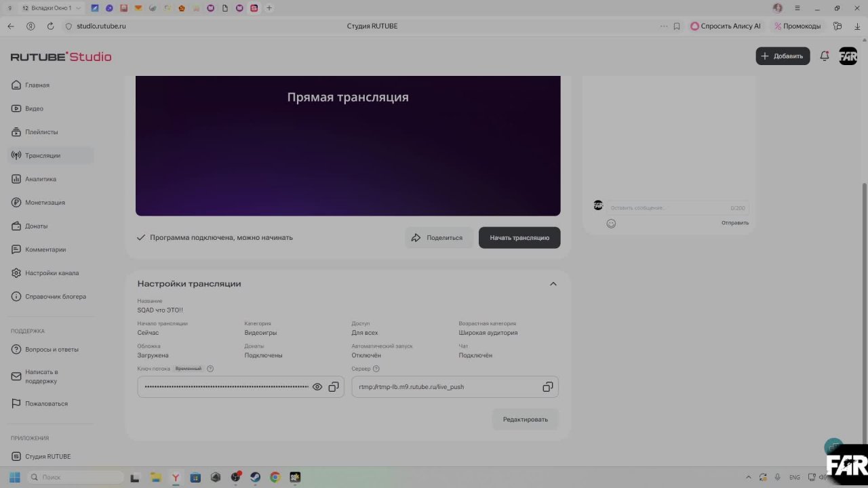Open File Explorer from taskbar

(x=155, y=477)
